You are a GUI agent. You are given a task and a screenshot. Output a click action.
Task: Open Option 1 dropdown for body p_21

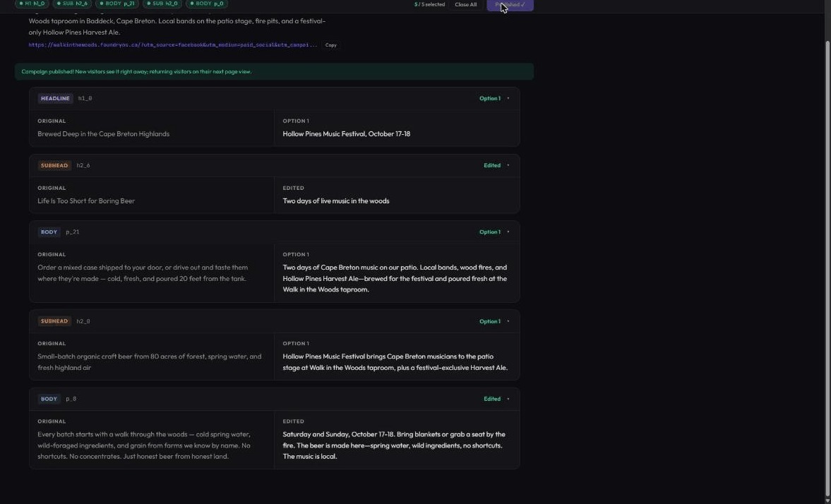point(494,232)
